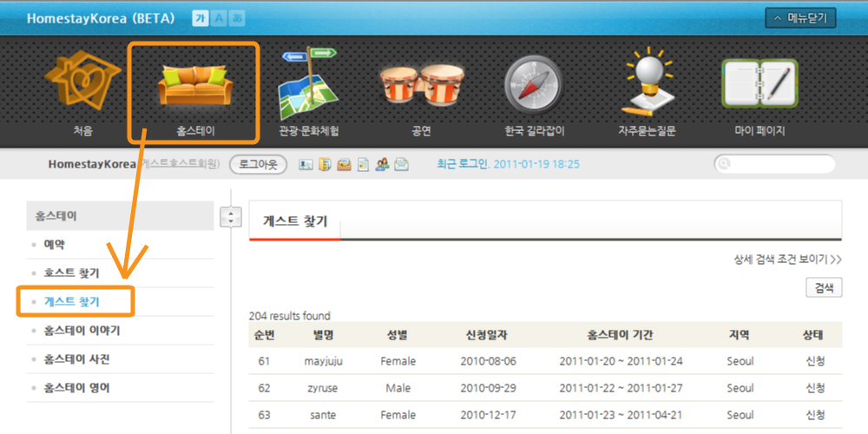The image size is (868, 434).
Task: Click the 게스트 찾기 tab header
Action: click(295, 222)
